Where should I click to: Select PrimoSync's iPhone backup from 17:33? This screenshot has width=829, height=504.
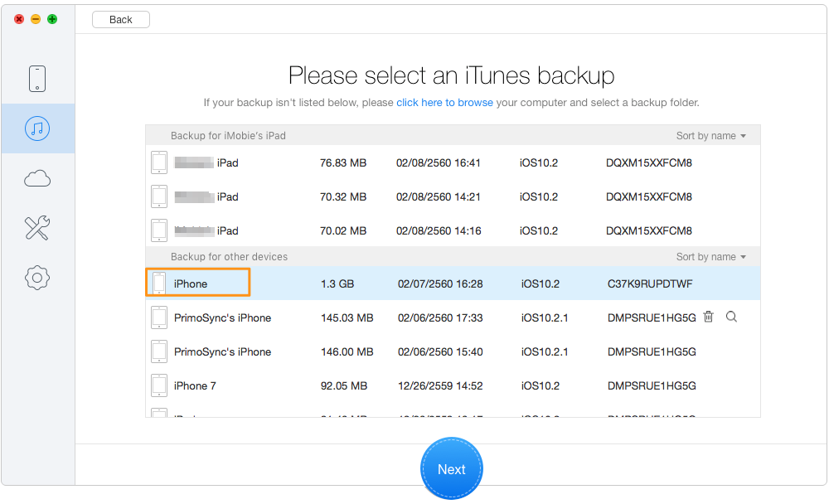tap(453, 317)
